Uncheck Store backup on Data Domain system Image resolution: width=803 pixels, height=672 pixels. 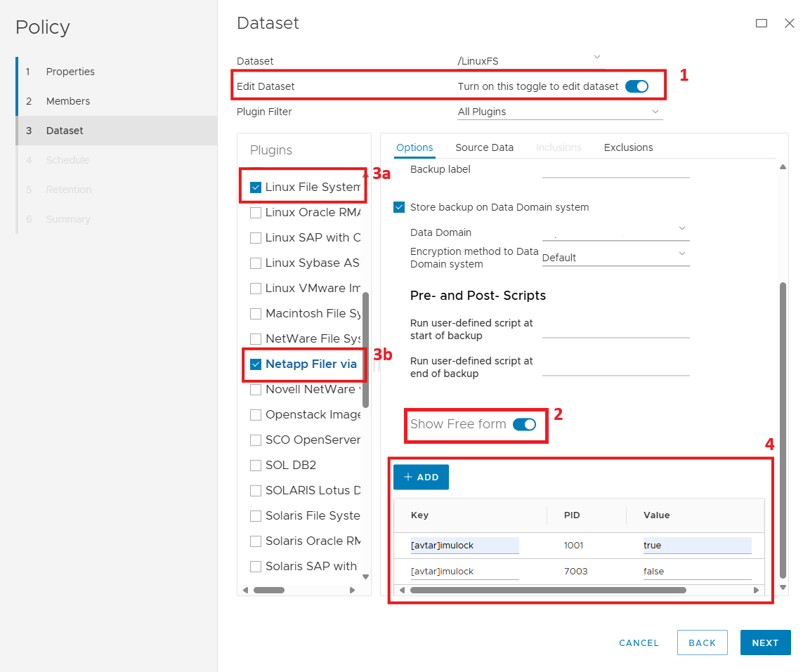399,207
